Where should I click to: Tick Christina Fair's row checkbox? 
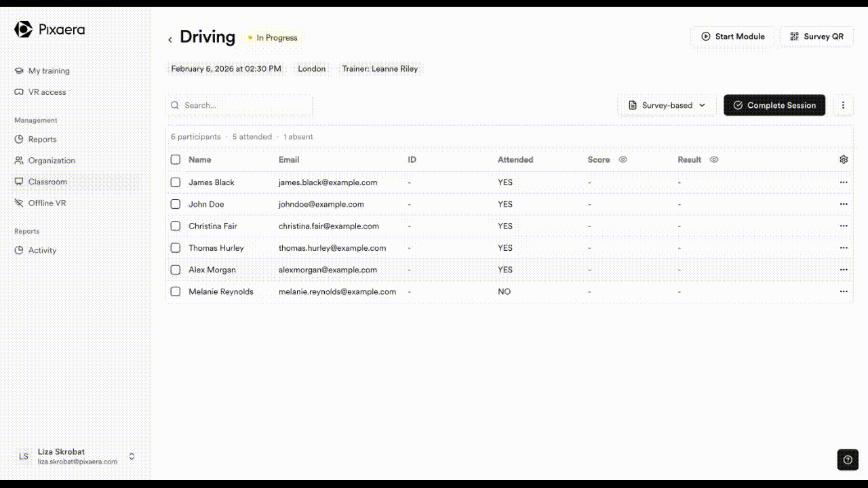tap(176, 226)
